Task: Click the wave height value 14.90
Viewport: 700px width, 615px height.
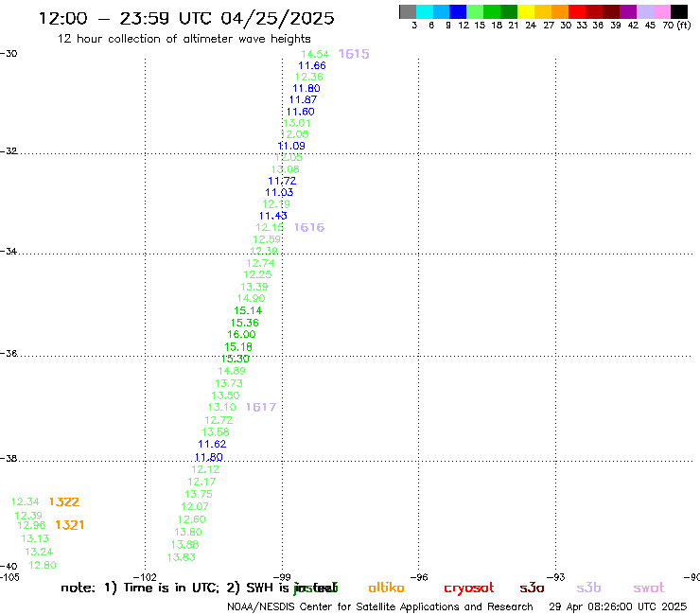Action: [252, 299]
